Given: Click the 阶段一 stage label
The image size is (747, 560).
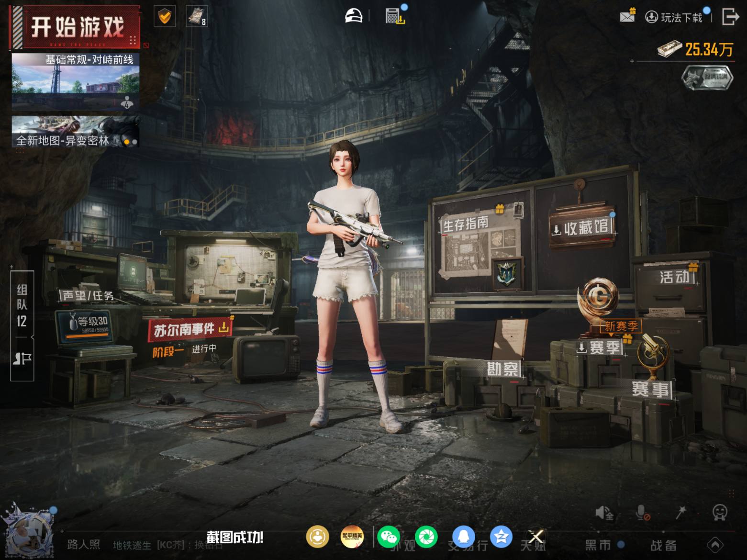Looking at the screenshot, I should tap(168, 352).
